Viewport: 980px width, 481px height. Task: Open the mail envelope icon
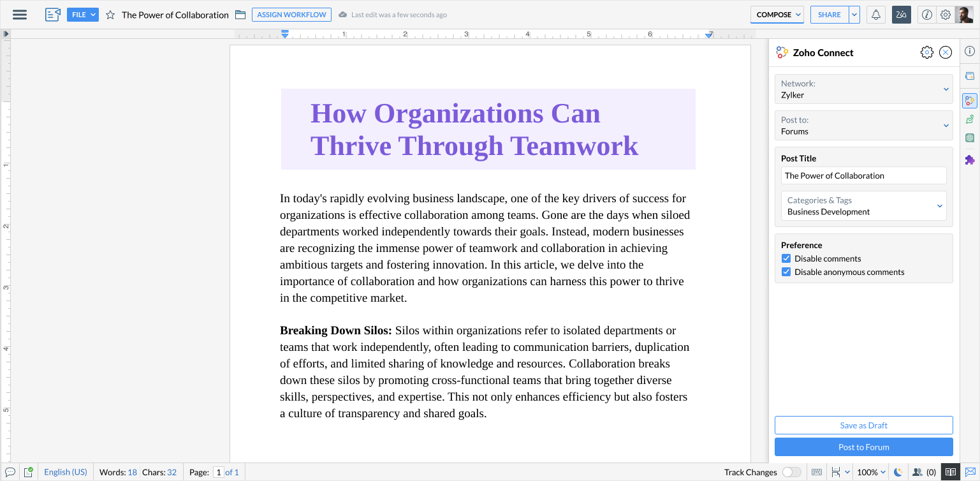pyautogui.click(x=970, y=472)
